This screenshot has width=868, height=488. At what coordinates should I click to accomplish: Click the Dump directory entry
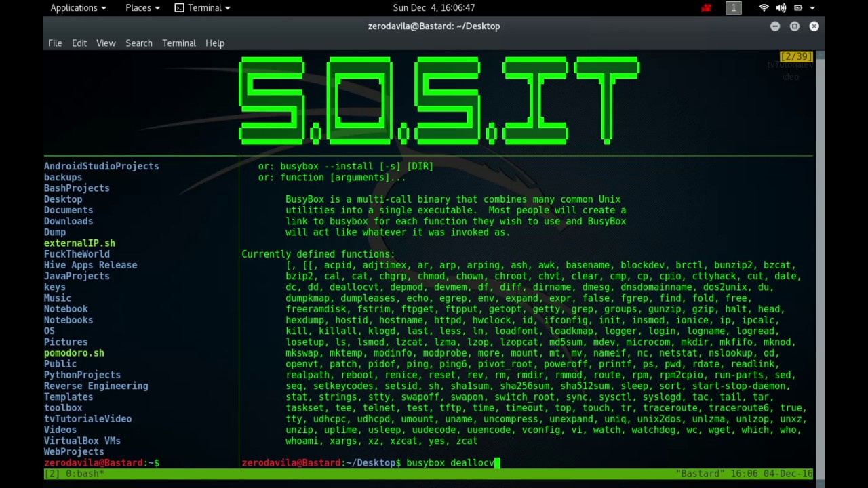tap(55, 232)
